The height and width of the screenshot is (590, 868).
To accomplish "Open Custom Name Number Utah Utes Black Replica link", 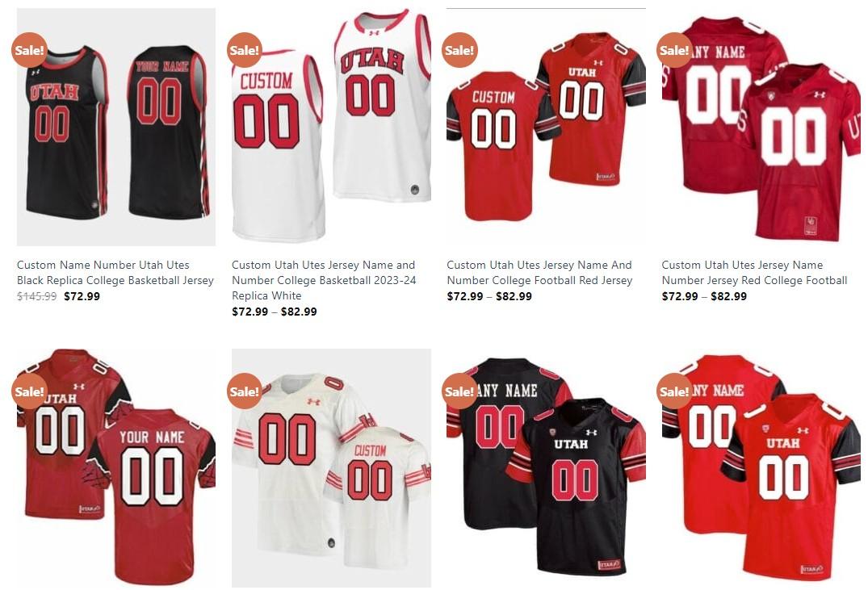I will click(115, 273).
